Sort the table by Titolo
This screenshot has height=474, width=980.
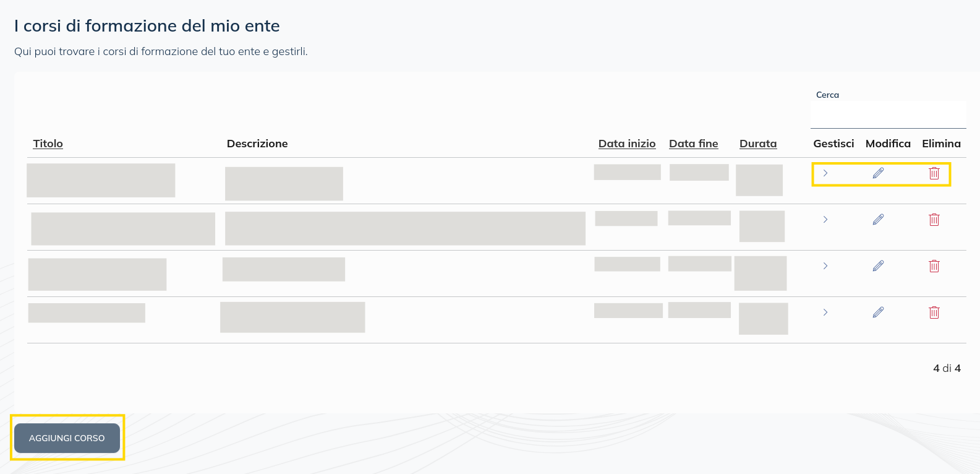[x=48, y=144]
